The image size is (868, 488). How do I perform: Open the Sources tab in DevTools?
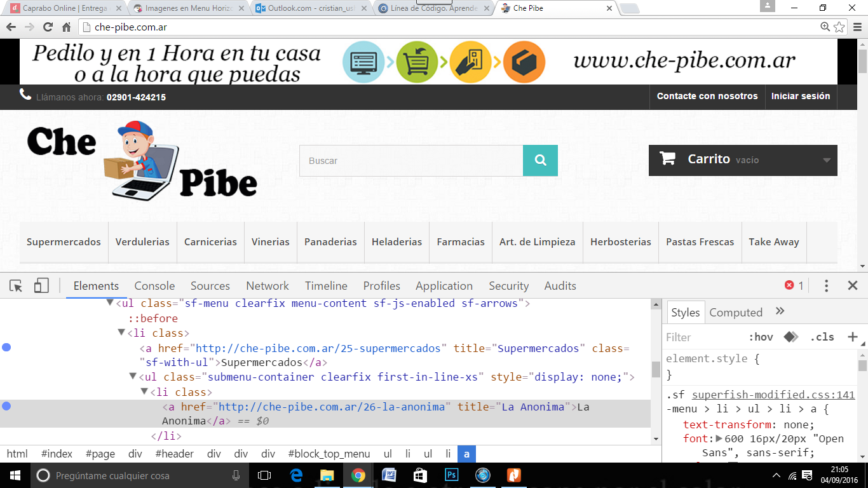210,286
